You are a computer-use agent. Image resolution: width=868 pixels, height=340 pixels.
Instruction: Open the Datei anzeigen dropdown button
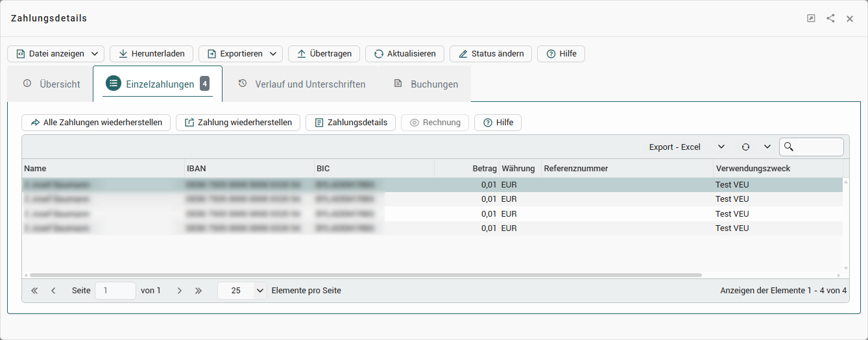point(55,54)
